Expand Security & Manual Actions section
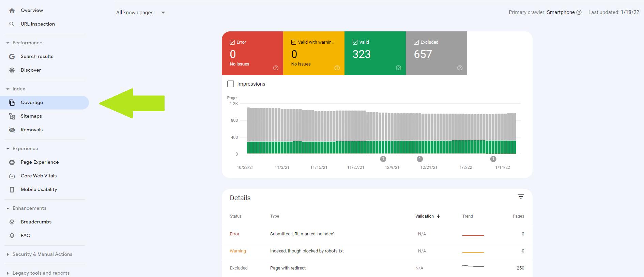The width and height of the screenshot is (644, 277). (x=42, y=254)
